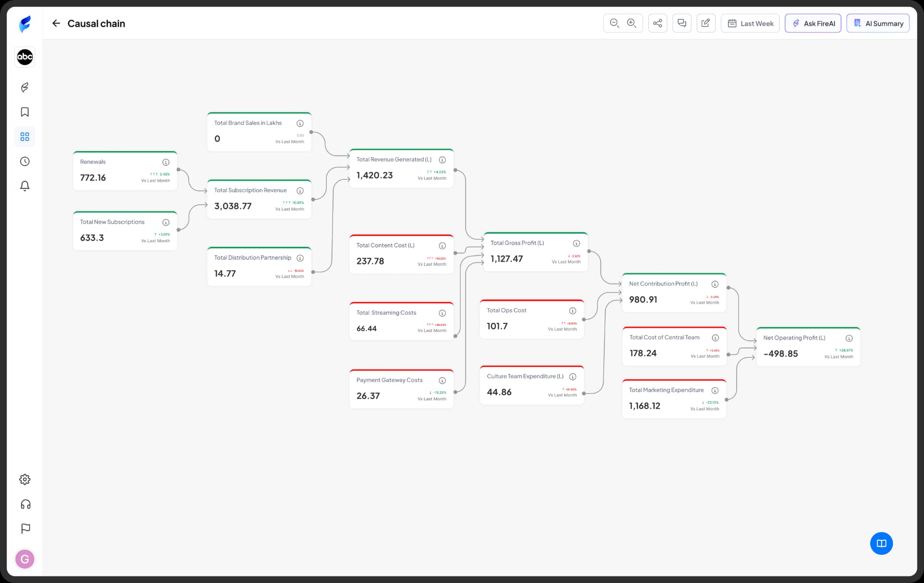
Task: Click the Ask FireAI button
Action: pyautogui.click(x=813, y=23)
